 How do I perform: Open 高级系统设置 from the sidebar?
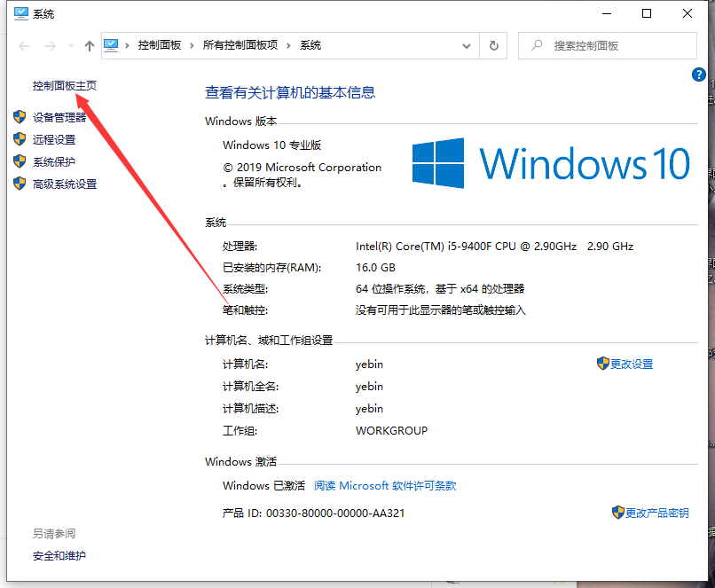coord(65,184)
